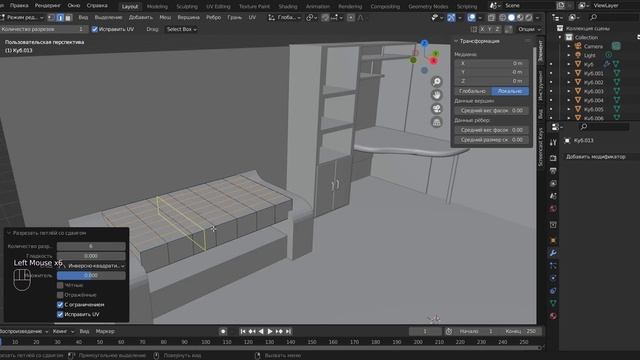Viewport: 640px width, 360px height.
Task: Click the pan view hand icon
Action: tap(436, 95)
